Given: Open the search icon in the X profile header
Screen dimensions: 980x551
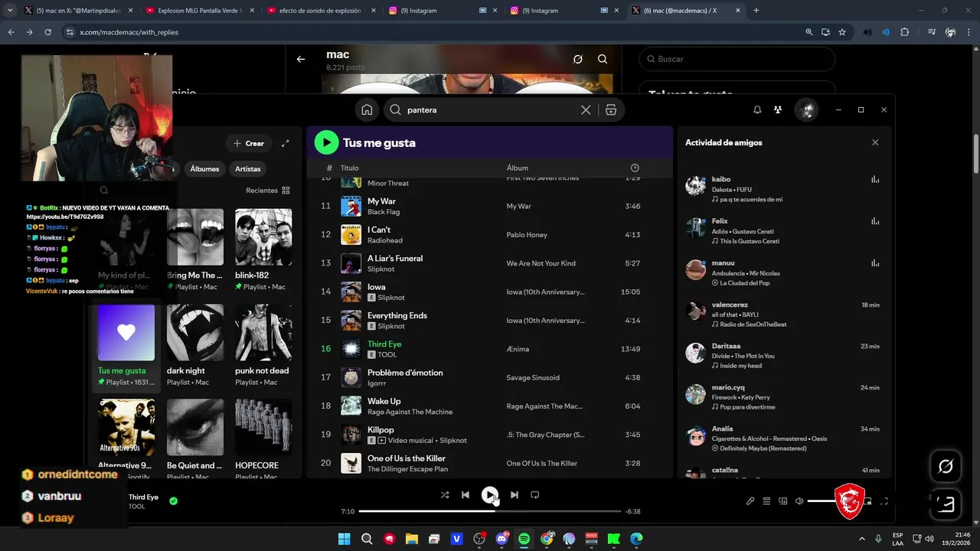Looking at the screenshot, I should click(603, 59).
